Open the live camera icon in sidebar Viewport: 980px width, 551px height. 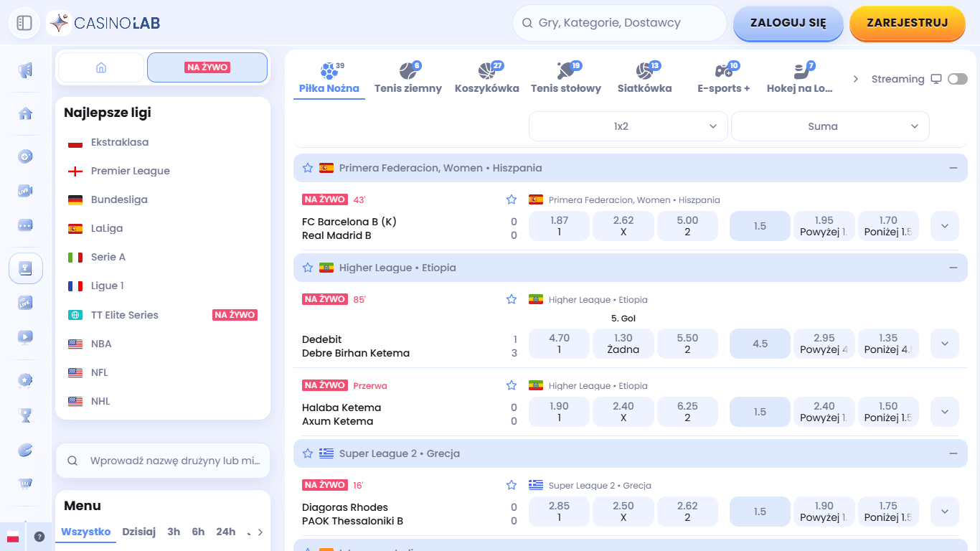(25, 191)
